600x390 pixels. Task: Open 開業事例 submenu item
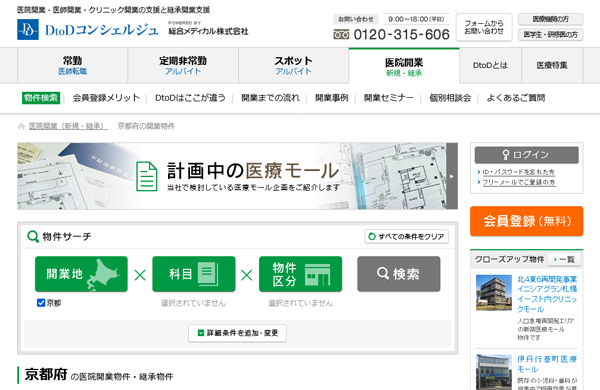pyautogui.click(x=331, y=98)
